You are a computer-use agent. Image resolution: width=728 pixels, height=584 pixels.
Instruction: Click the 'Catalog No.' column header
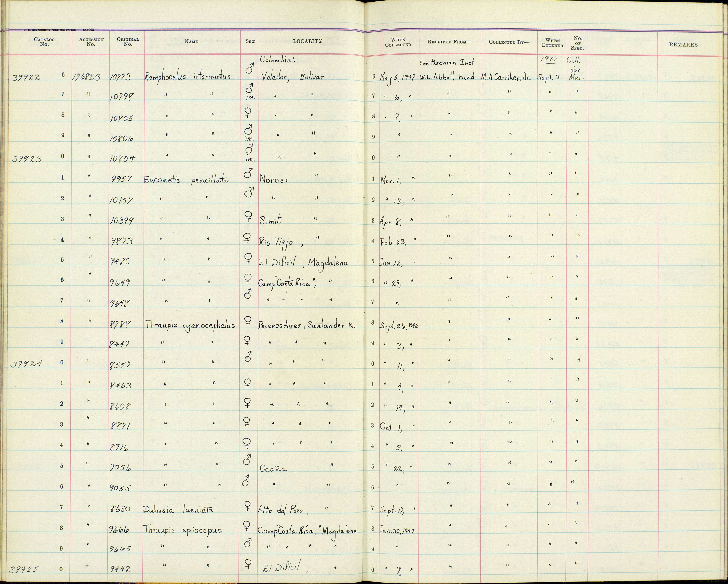coord(44,42)
